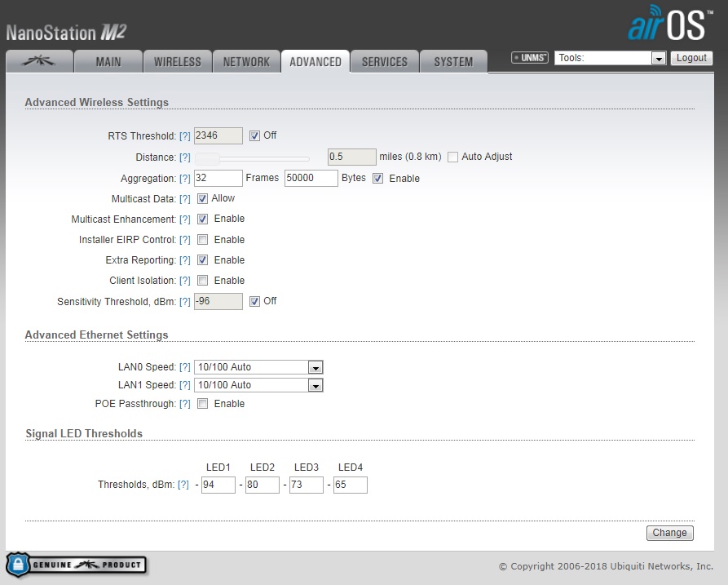Click the Sensitivity Threshold dBm field
This screenshot has width=728, height=585.
tap(218, 301)
